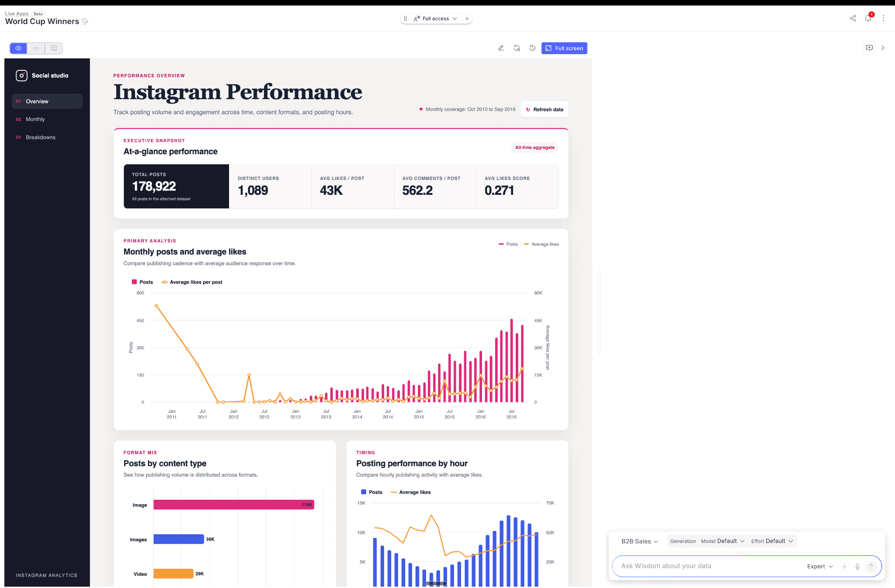Open the Full access dropdown
The image size is (895, 588).
coord(435,19)
